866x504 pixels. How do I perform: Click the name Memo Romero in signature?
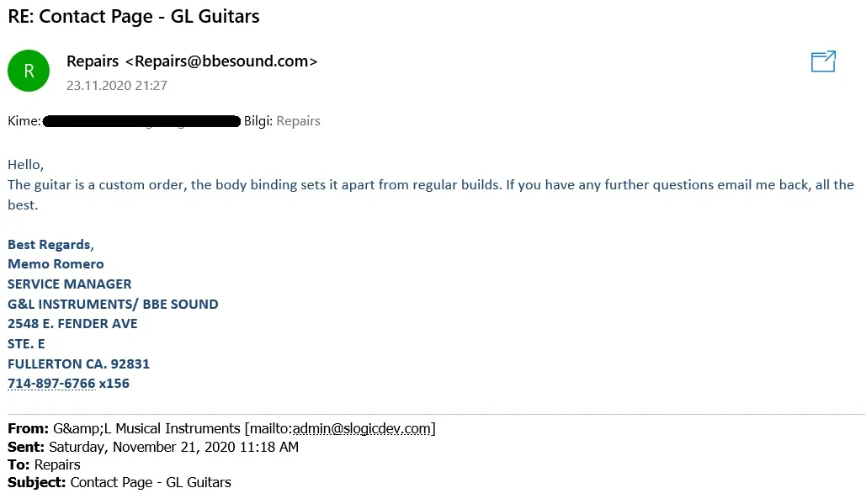point(56,264)
